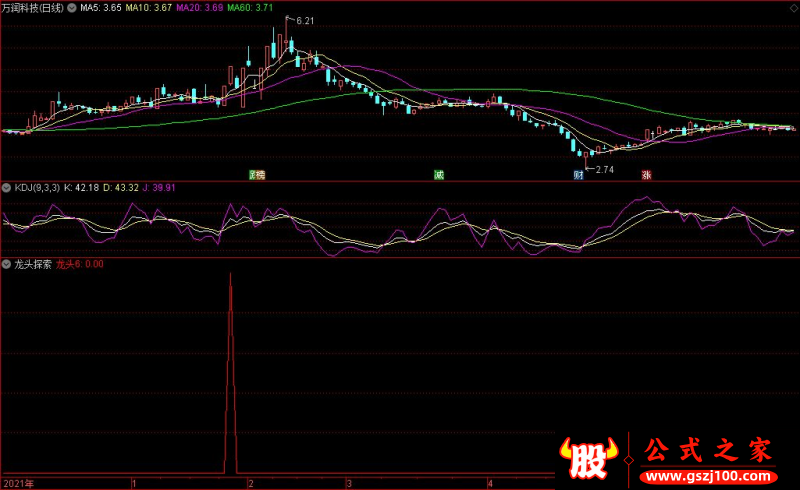Screen dimensions: 800x490
Task: Click the 2.74 low price annotation
Action: click(x=605, y=169)
